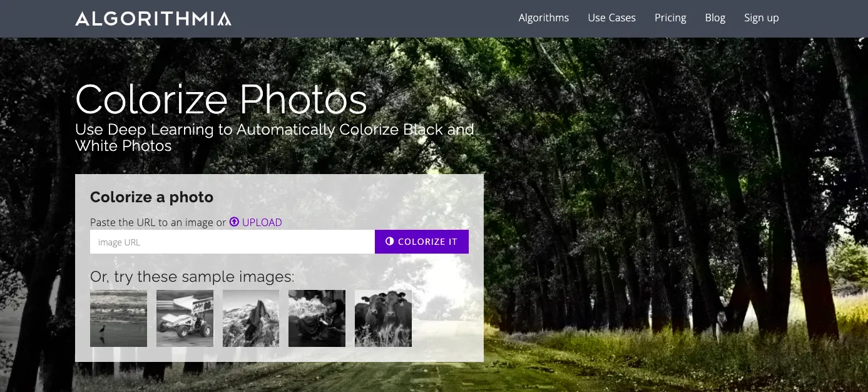This screenshot has height=392, width=868.
Task: Click 'Or, try these sample images:' text
Action: (192, 276)
